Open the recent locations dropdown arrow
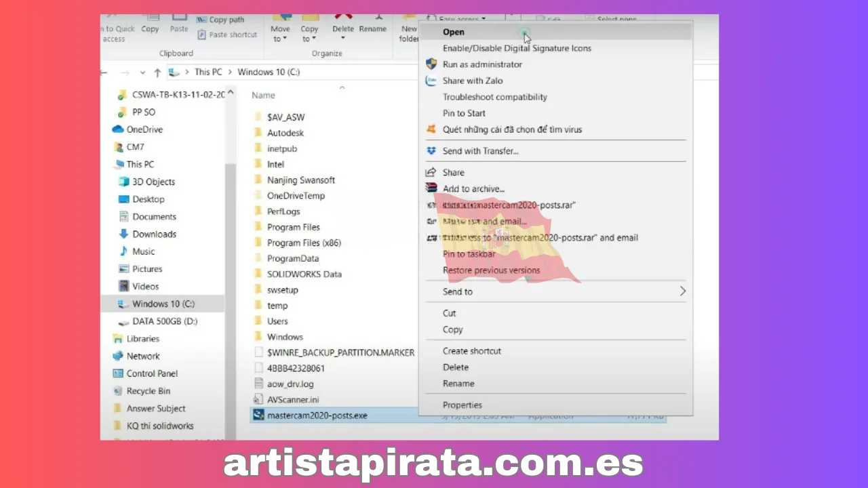 click(x=142, y=73)
